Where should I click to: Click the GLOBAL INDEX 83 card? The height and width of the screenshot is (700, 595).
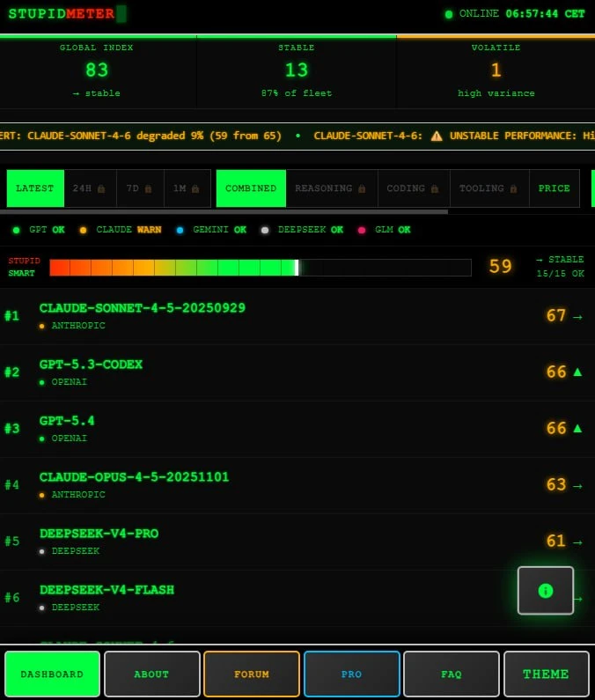(98, 72)
